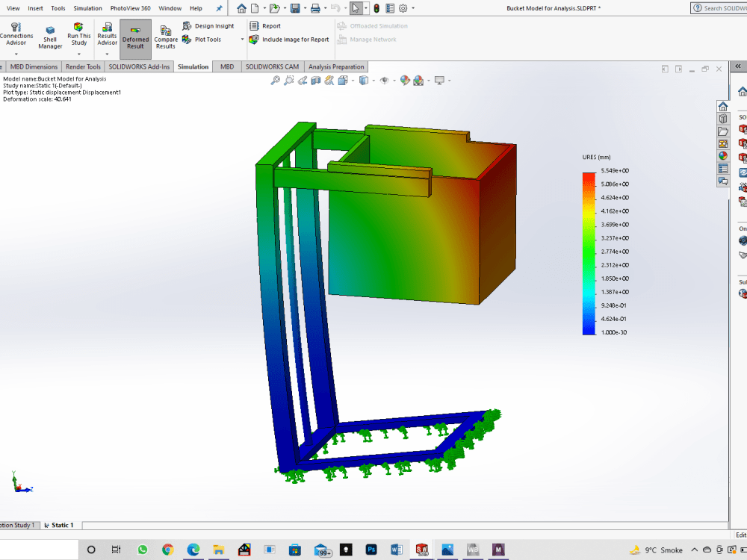Open the Design Library task pane
This screenshot has height=560, width=747.
click(x=722, y=118)
